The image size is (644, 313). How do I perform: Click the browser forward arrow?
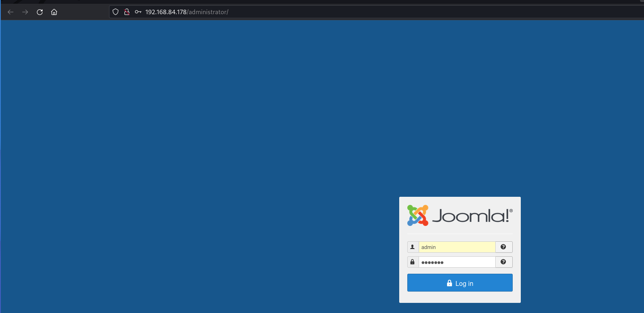point(25,12)
